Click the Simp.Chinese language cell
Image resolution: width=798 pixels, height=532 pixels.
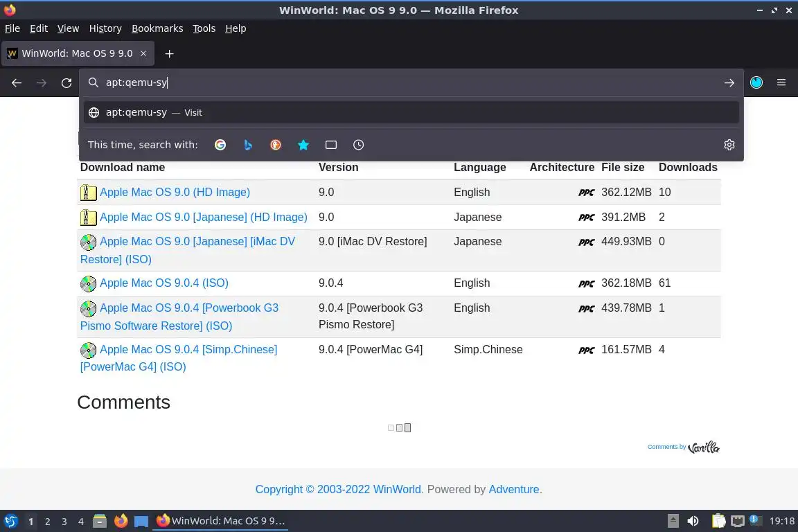(488, 350)
